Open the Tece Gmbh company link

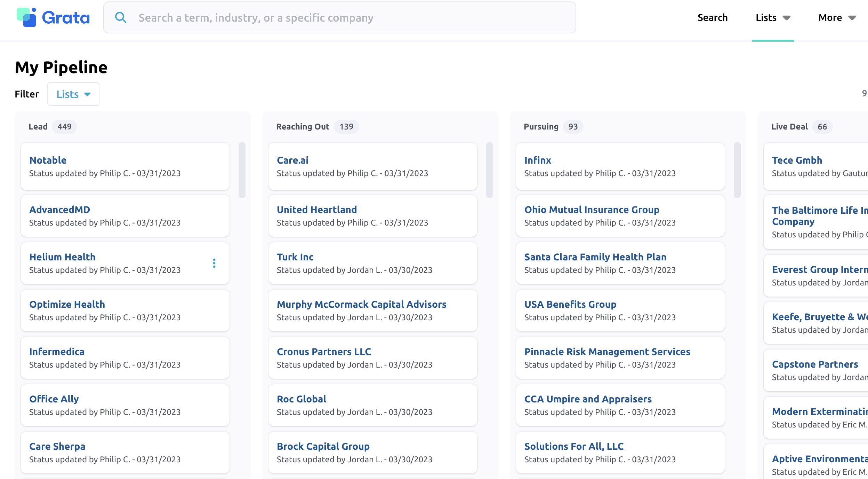(x=797, y=160)
